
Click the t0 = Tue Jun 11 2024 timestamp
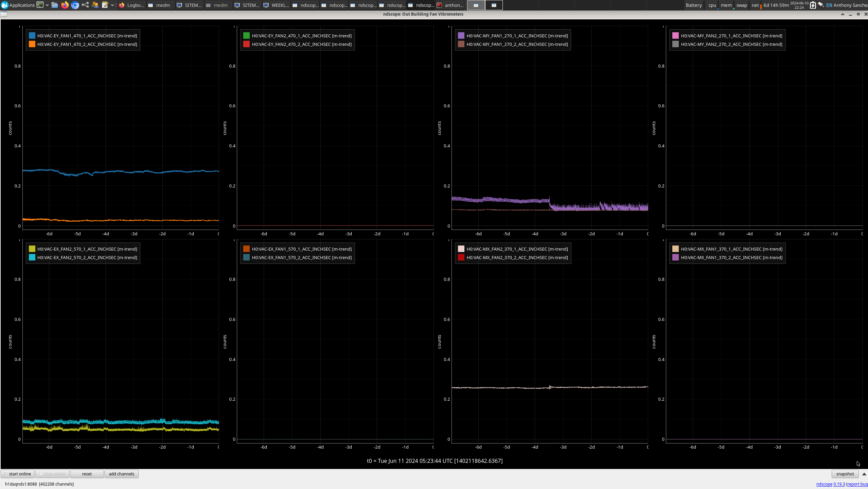pyautogui.click(x=435, y=461)
